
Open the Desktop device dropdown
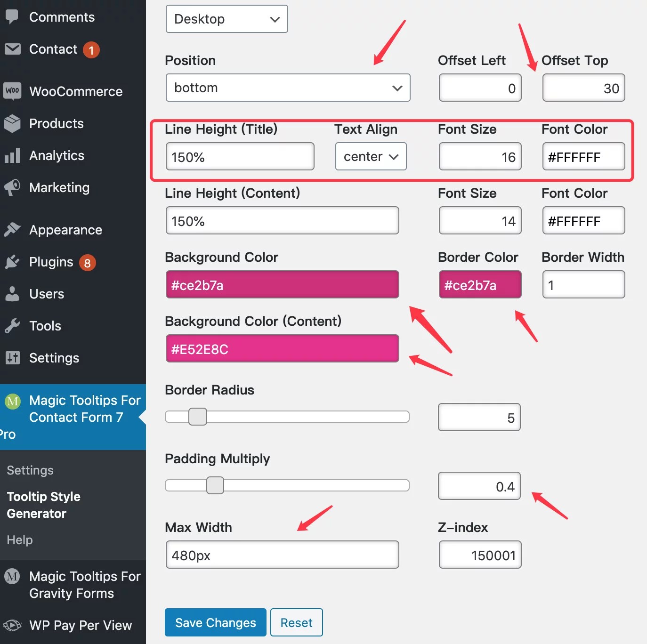(x=226, y=19)
